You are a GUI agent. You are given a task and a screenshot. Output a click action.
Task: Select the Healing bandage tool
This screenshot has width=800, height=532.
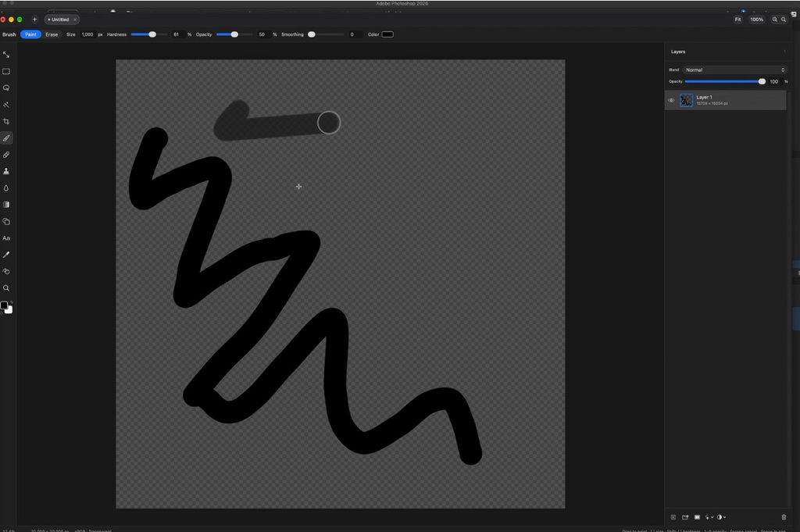click(x=6, y=155)
